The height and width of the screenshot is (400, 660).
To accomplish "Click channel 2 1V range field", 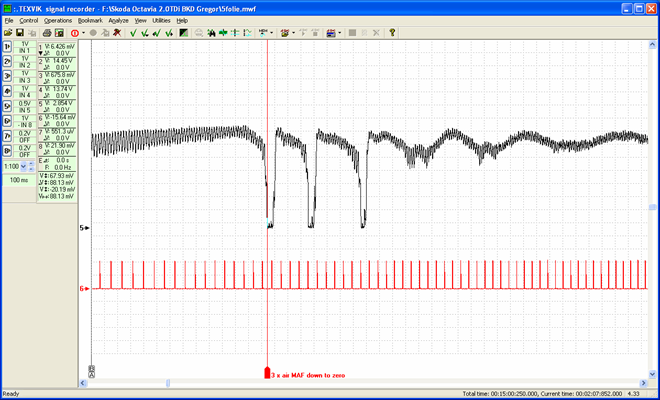I will pos(25,59).
